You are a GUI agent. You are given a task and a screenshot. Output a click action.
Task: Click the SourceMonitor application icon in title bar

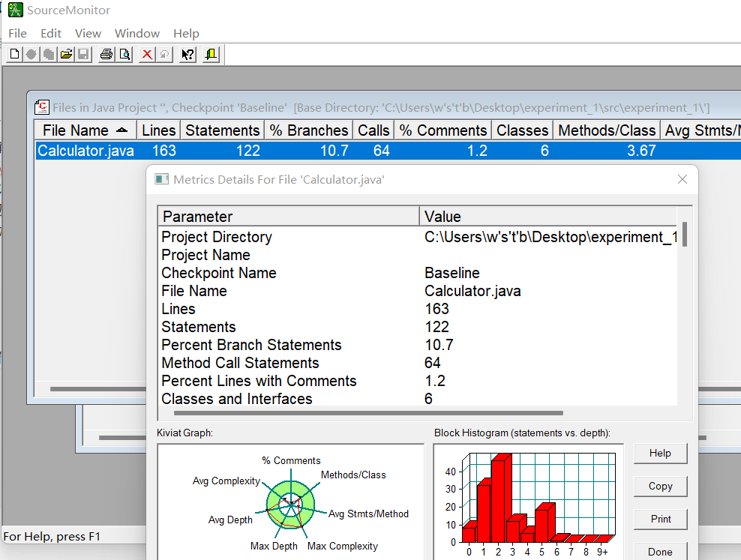(15, 10)
